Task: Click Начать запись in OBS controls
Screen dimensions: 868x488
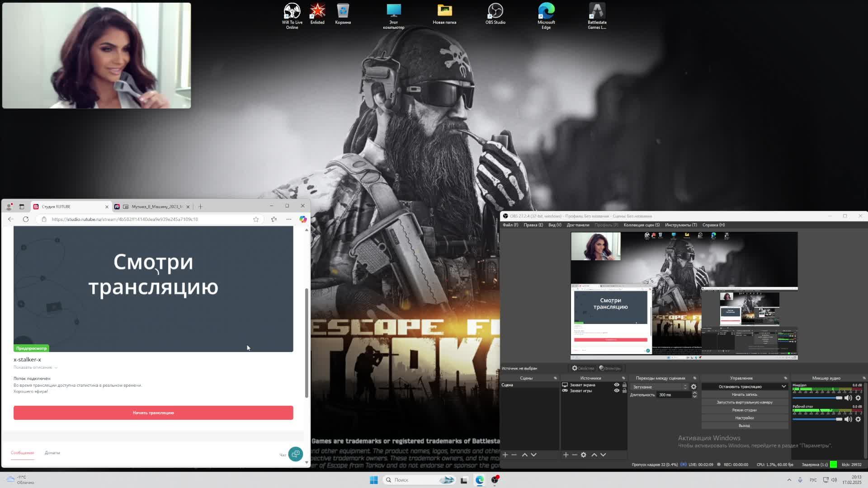Action: tap(744, 394)
